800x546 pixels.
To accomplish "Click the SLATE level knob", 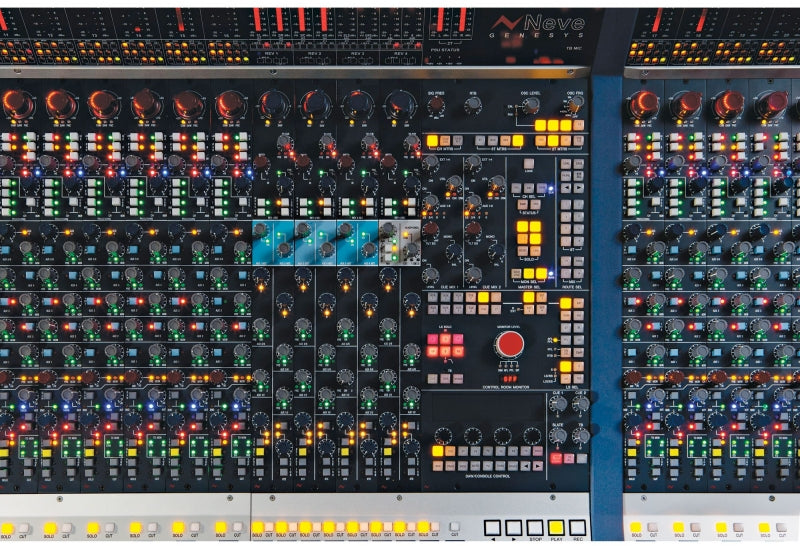I will pos(558,435).
